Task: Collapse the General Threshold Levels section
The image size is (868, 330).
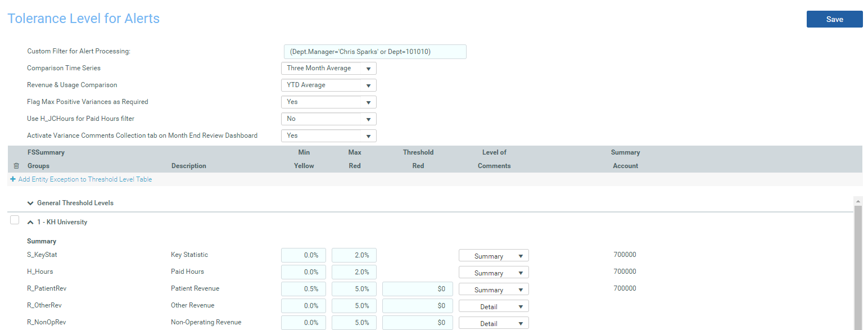Action: pyautogui.click(x=30, y=203)
